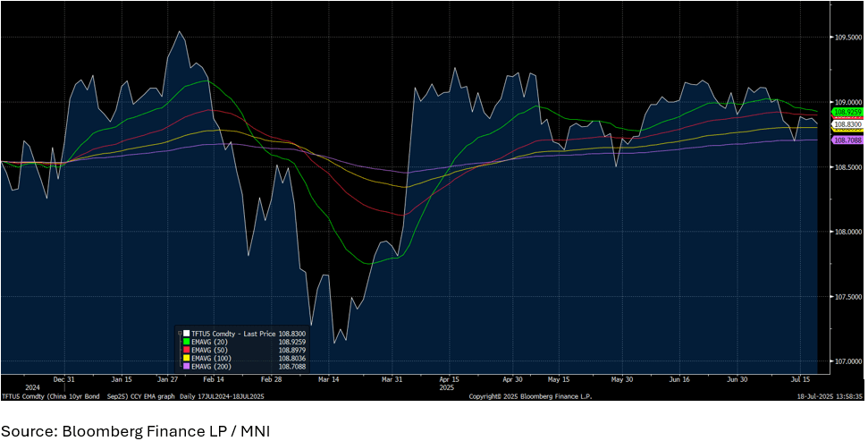Click the yellow EMAVG (100) legend swatch

(x=186, y=358)
